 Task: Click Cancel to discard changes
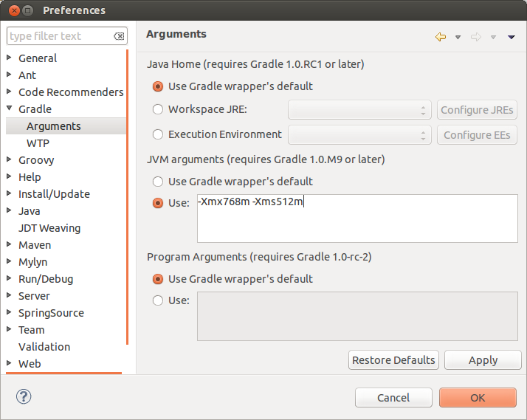click(x=393, y=398)
